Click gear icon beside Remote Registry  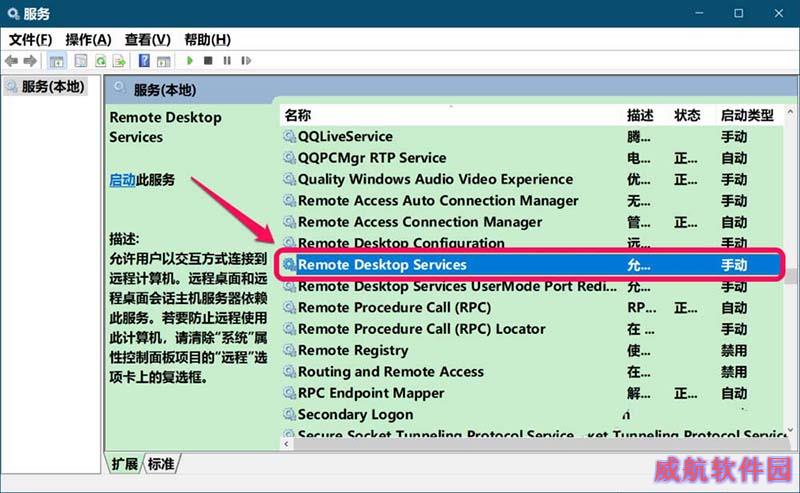(x=289, y=350)
